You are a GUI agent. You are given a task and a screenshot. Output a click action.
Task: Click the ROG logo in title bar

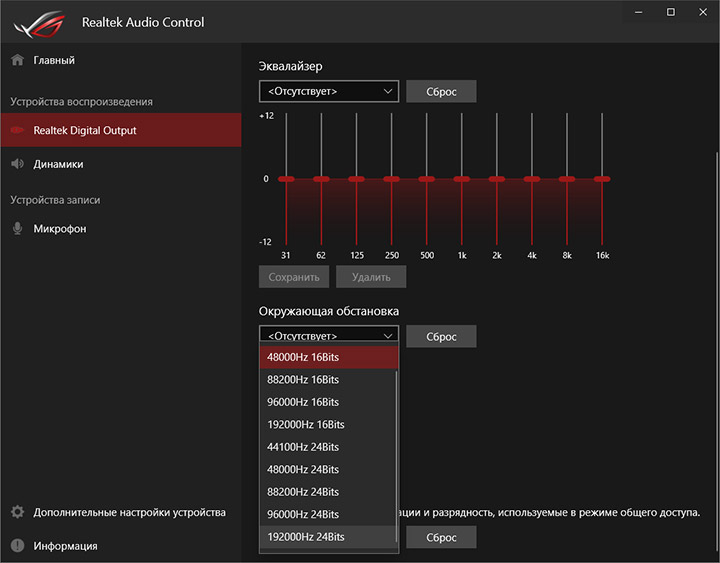pos(39,24)
